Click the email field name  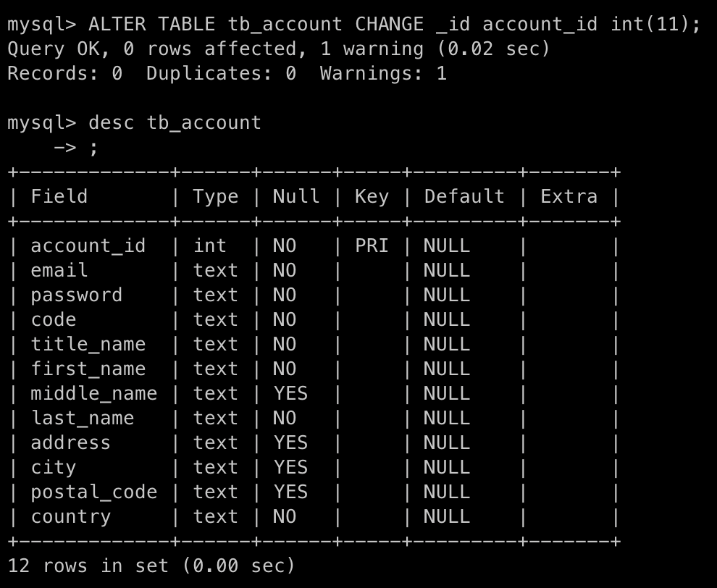59,271
